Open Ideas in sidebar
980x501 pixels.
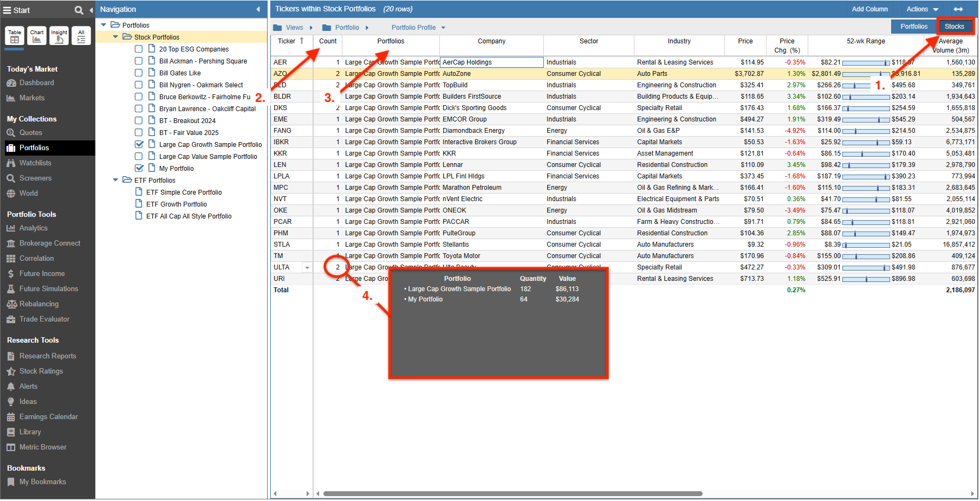tap(28, 402)
